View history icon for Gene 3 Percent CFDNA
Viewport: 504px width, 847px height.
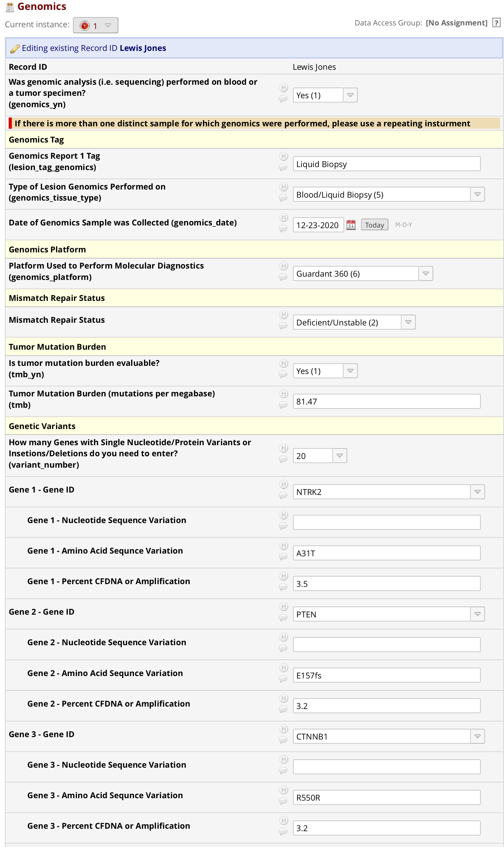[x=284, y=820]
